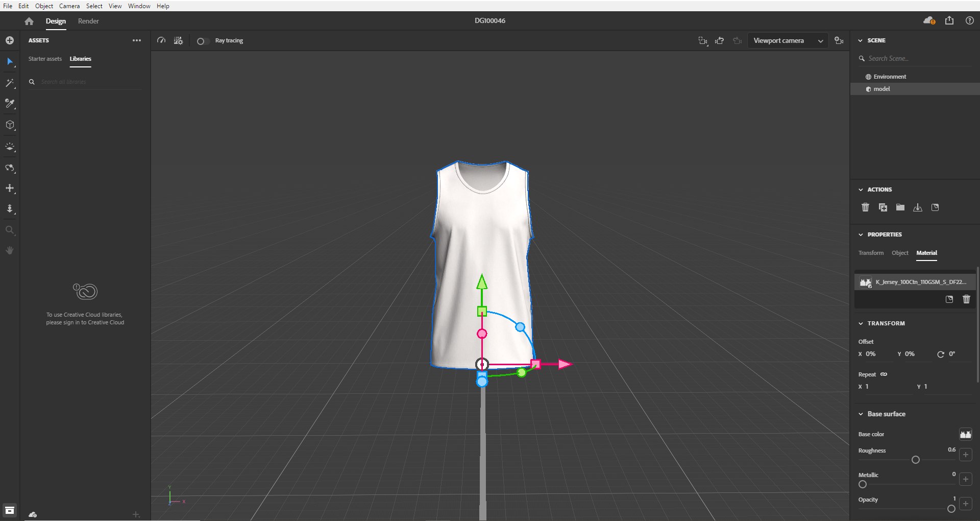Open the Help question mark icon
Screen dimensions: 980x521
click(x=970, y=20)
